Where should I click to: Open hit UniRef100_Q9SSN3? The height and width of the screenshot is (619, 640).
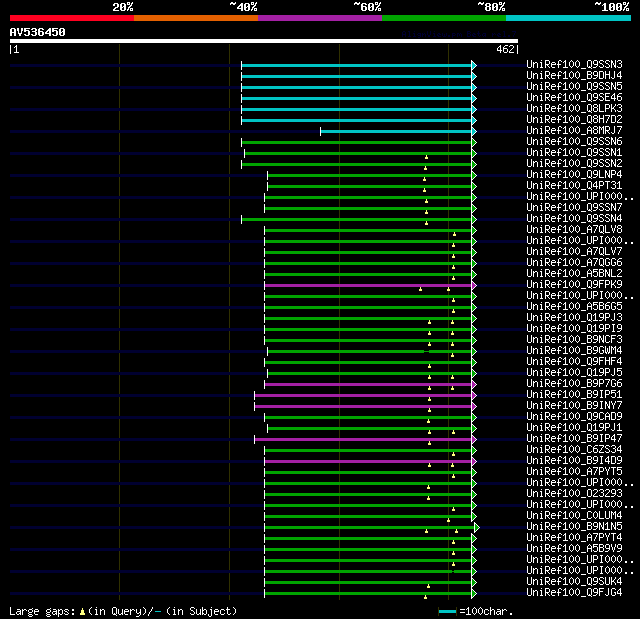coord(574,64)
